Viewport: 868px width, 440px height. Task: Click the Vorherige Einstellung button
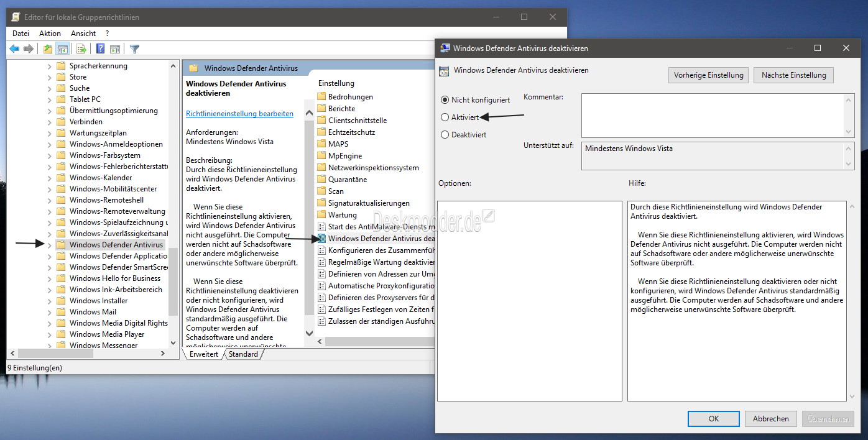click(708, 75)
